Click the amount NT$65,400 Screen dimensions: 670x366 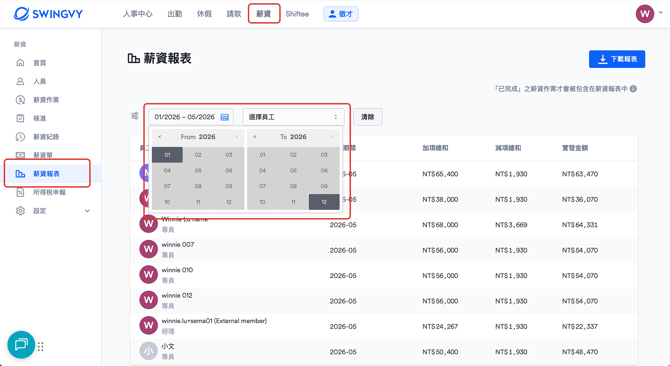tap(440, 174)
